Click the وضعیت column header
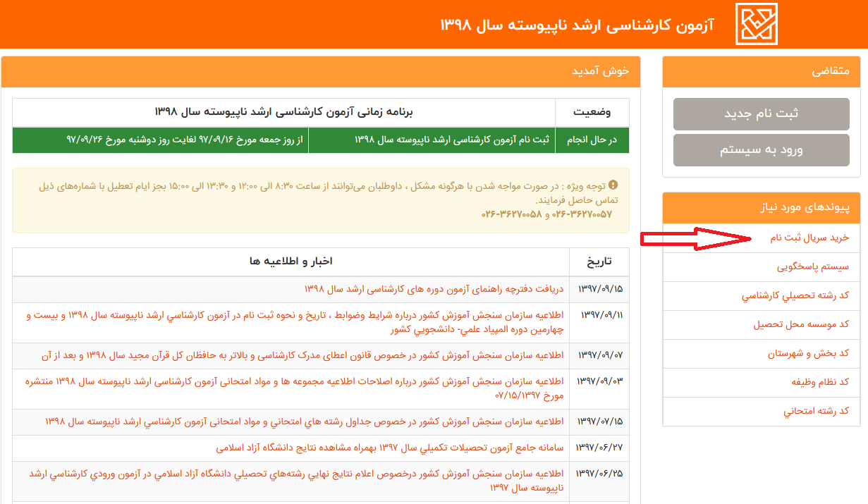The height and width of the screenshot is (504, 868). (592, 113)
